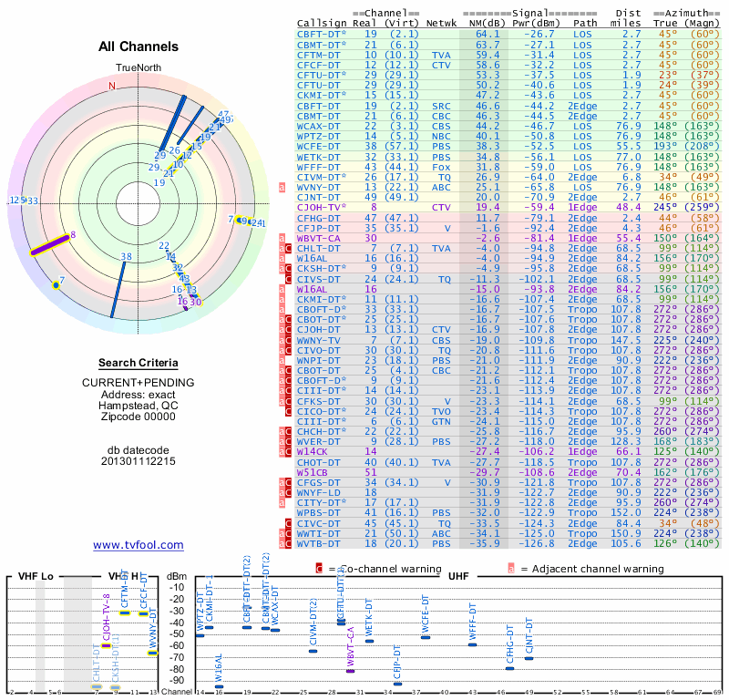The image size is (729, 700).
Task: Select the CKSH-DT* callsign
Action: coord(322,268)
